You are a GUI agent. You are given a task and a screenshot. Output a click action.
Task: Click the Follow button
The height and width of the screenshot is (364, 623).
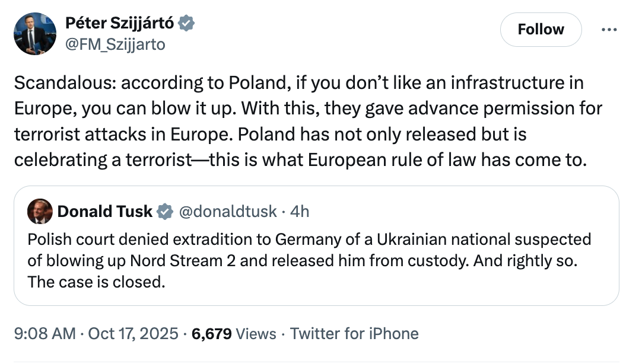coord(541,30)
